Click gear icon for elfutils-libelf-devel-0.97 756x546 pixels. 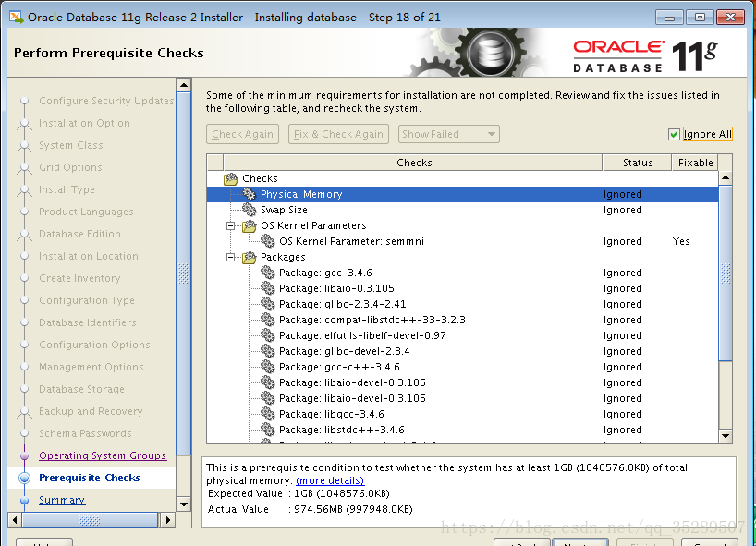coord(268,335)
